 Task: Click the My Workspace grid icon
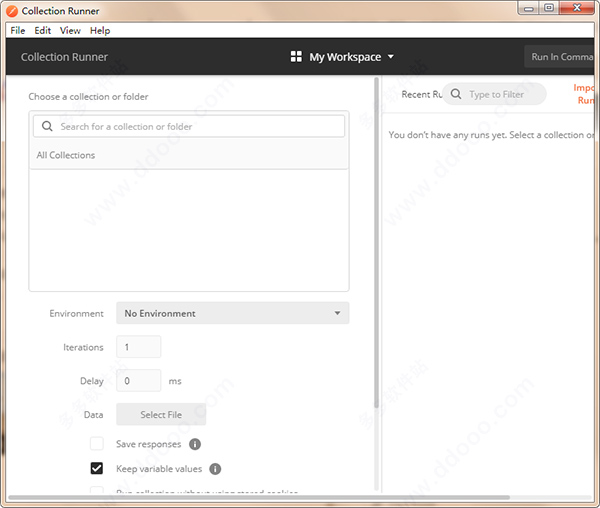click(x=296, y=57)
